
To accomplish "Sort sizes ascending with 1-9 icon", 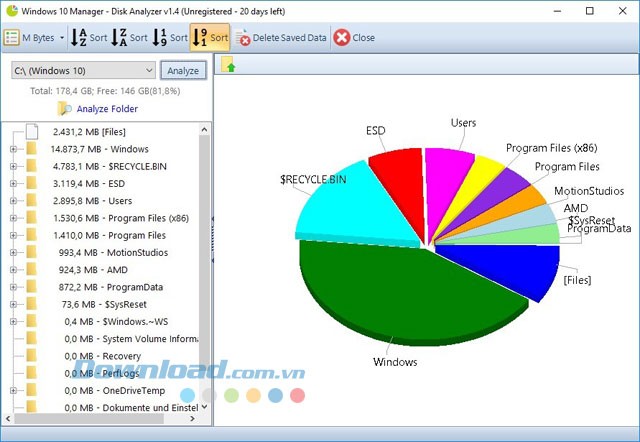I will click(160, 38).
